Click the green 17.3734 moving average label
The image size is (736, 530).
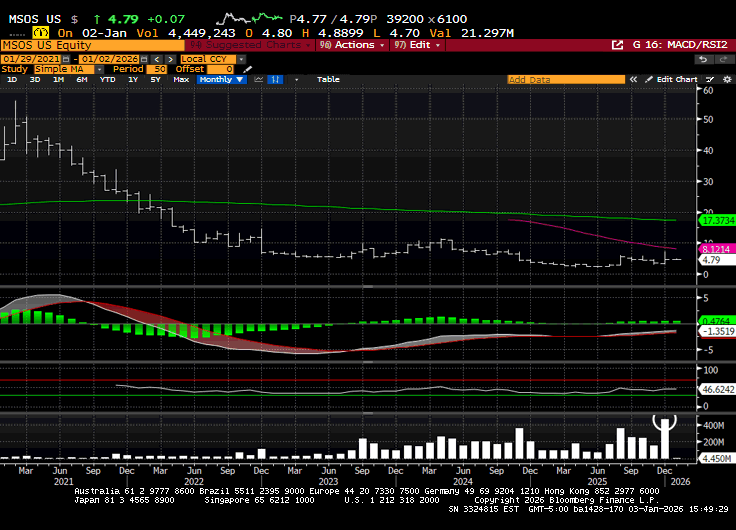point(717,220)
